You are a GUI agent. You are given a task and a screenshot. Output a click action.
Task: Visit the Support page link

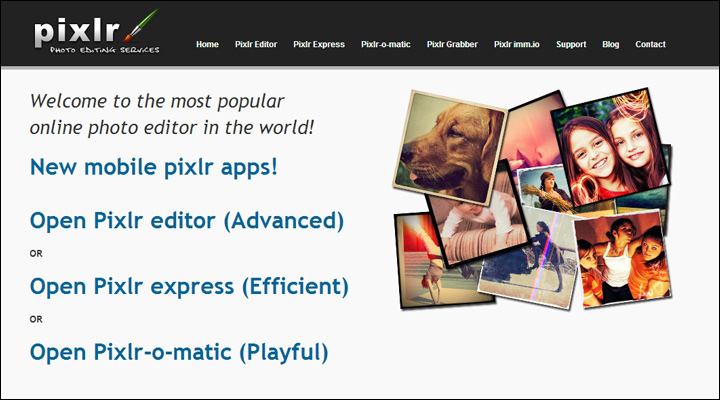point(571,45)
